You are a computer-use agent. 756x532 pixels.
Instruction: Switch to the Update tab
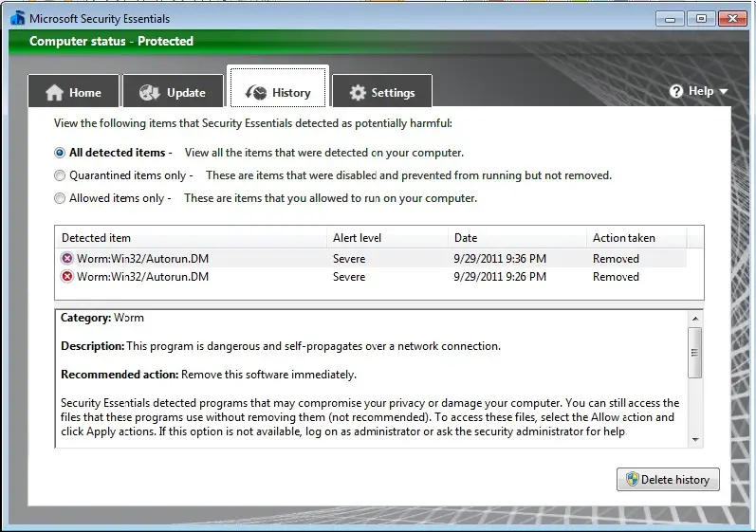tap(173, 91)
